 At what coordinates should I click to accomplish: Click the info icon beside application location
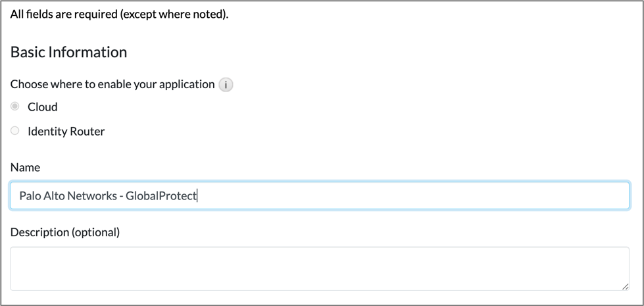pyautogui.click(x=226, y=85)
